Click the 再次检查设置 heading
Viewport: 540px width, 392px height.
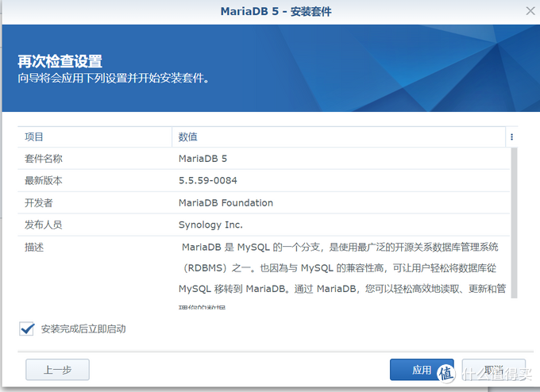pyautogui.click(x=60, y=61)
